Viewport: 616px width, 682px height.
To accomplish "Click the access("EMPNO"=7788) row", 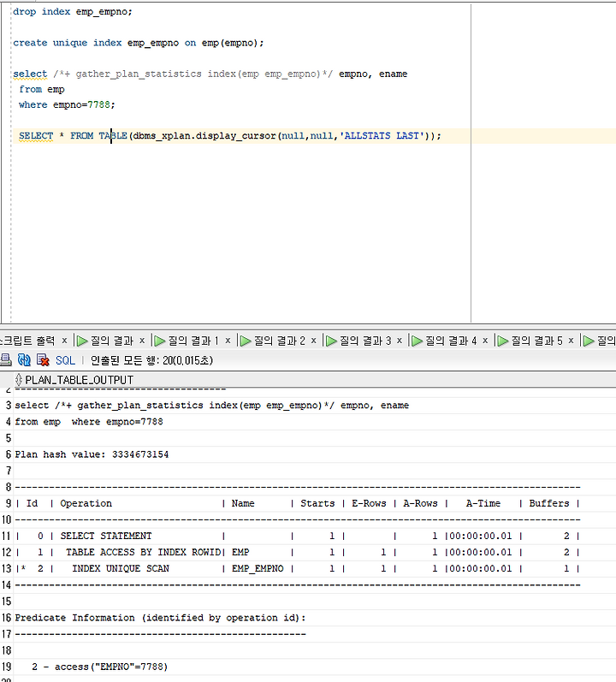I will click(x=99, y=667).
